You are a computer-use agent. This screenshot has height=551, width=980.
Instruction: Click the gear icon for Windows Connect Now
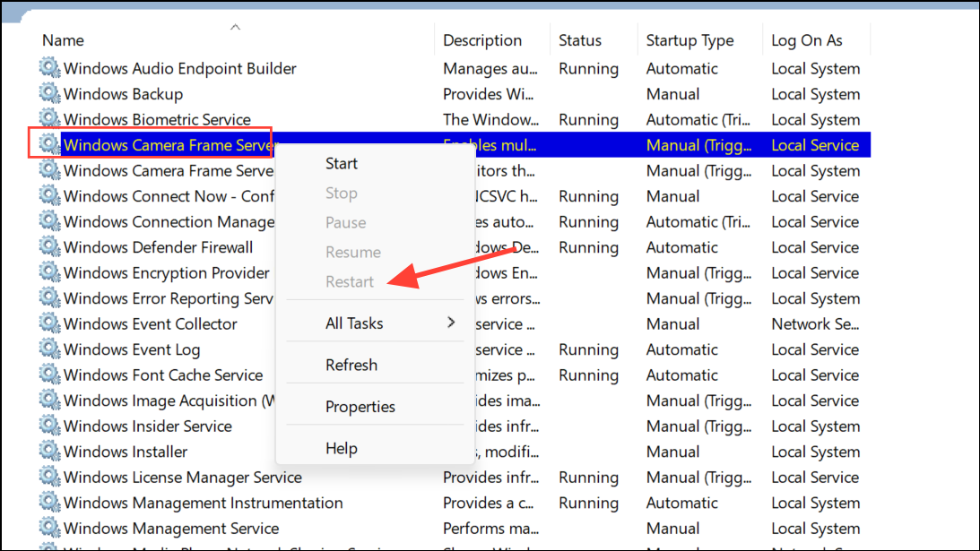[x=49, y=195]
